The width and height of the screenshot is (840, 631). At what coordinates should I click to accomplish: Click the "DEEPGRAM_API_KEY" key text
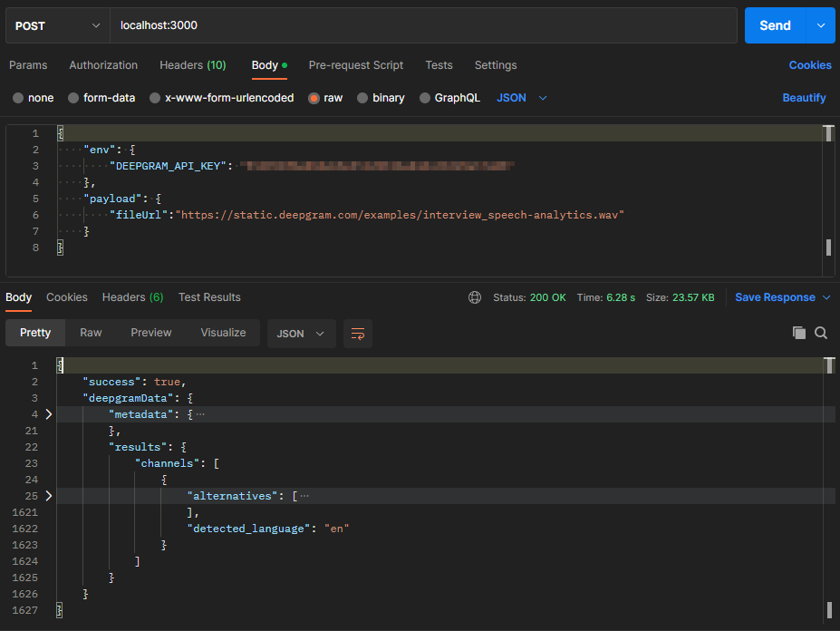click(x=169, y=166)
